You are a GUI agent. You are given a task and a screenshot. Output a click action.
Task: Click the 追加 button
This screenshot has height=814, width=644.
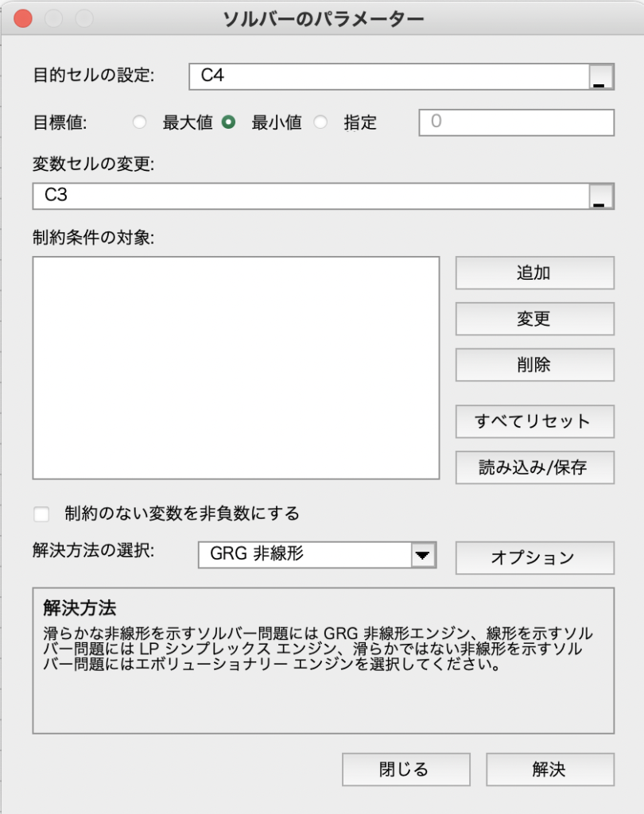pyautogui.click(x=535, y=273)
